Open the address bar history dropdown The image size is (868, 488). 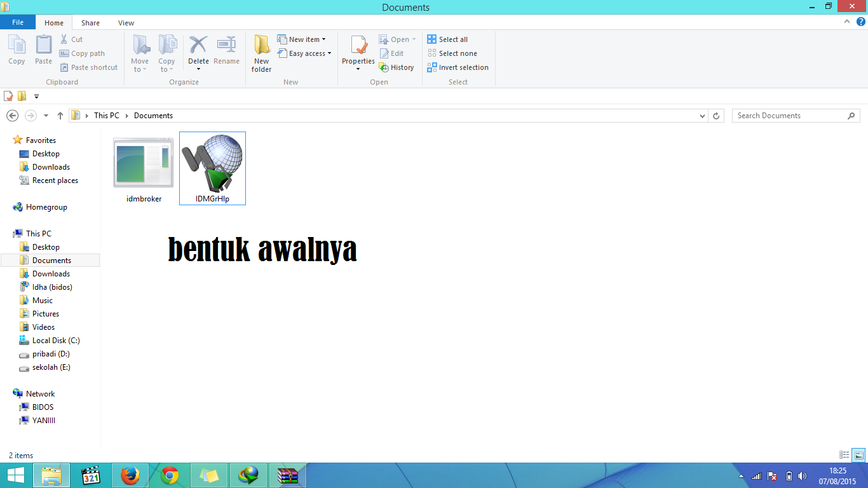(x=702, y=116)
